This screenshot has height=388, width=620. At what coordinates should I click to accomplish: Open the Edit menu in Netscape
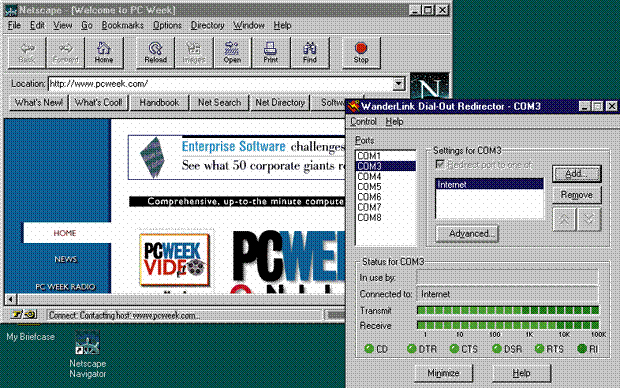click(37, 25)
